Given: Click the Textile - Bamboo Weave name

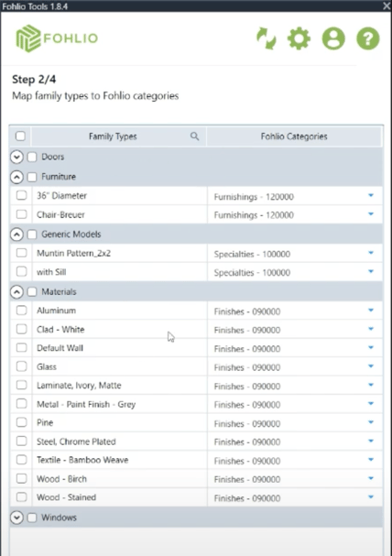Looking at the screenshot, I should click(82, 460).
